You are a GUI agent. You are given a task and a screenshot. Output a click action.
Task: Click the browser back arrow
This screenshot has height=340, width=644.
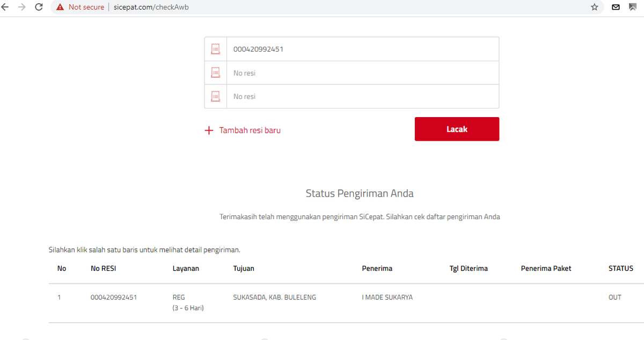click(x=5, y=7)
